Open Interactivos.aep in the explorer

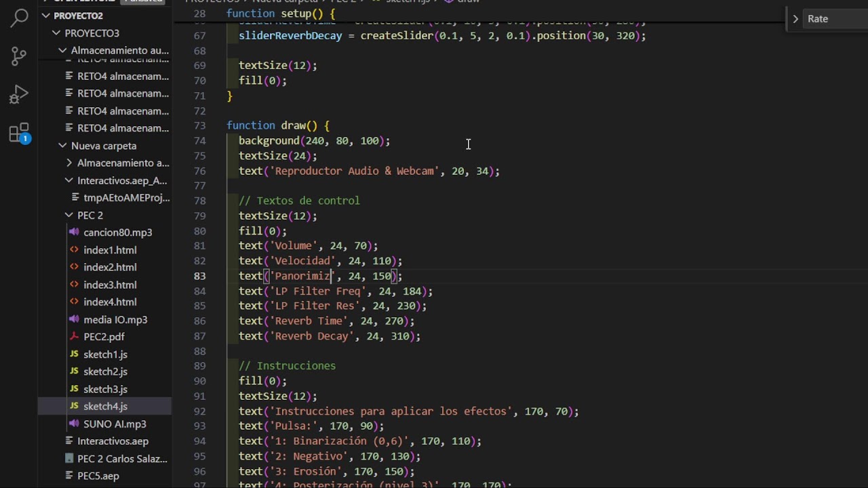[113, 441]
